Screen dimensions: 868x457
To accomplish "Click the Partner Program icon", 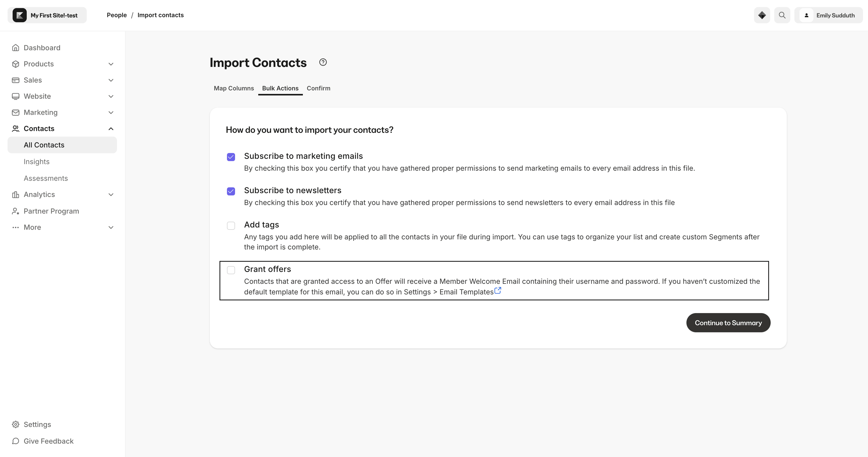I will (15, 211).
